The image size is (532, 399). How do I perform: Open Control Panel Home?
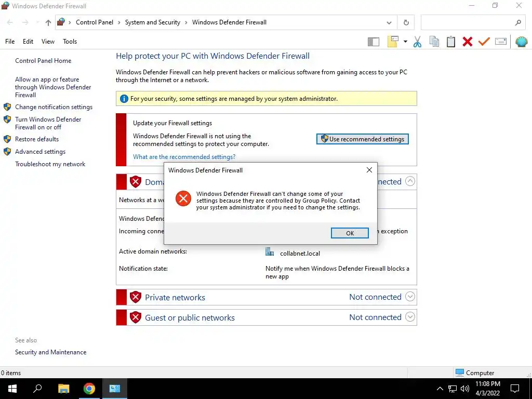pyautogui.click(x=43, y=61)
